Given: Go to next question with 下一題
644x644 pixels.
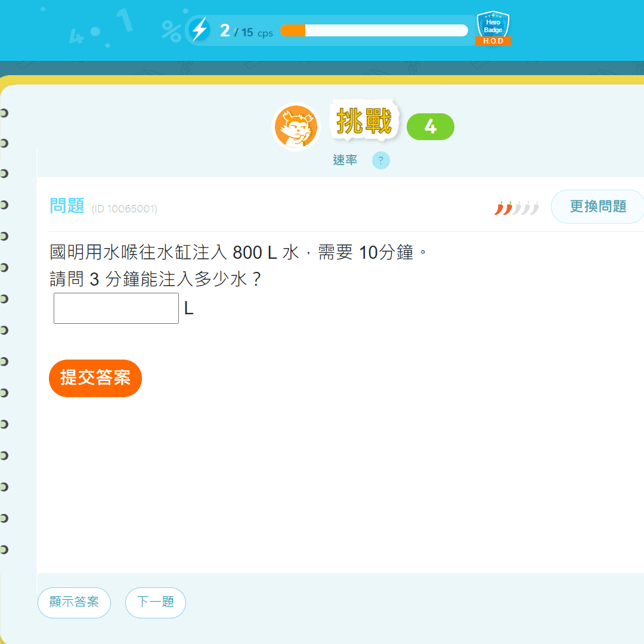Looking at the screenshot, I should click(156, 602).
